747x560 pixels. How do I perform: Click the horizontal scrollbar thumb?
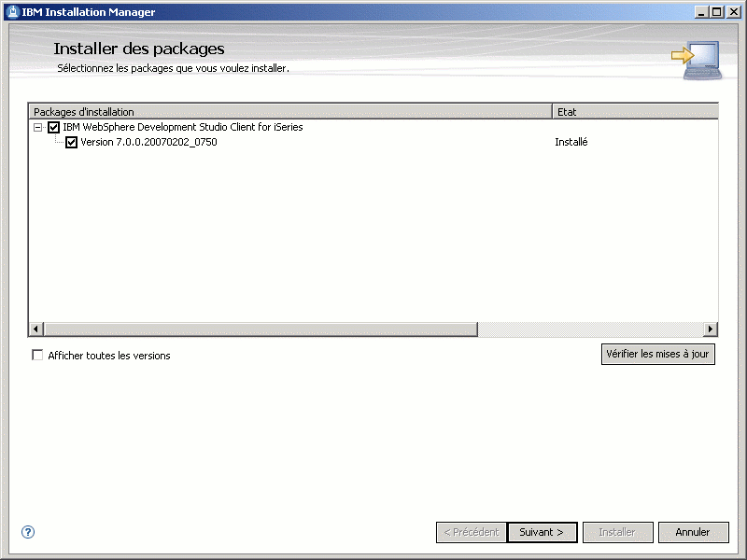point(261,329)
